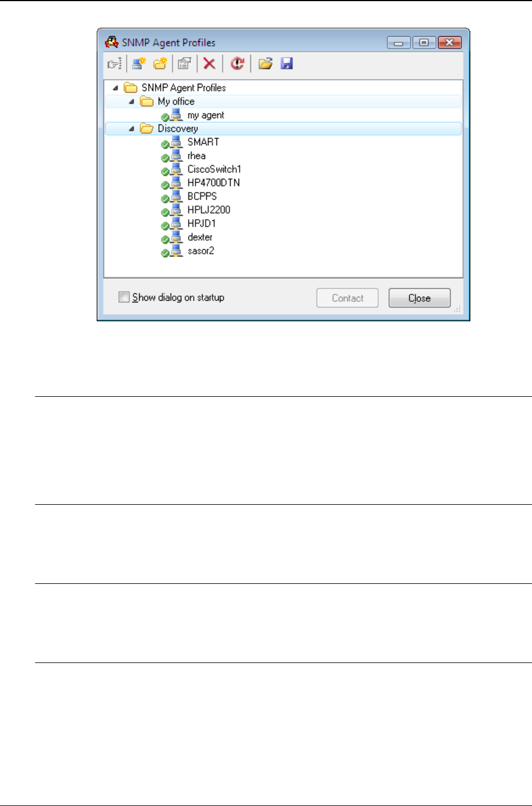Select the dexter agent entry
Viewport: 532px width, 806px height.
(200, 237)
